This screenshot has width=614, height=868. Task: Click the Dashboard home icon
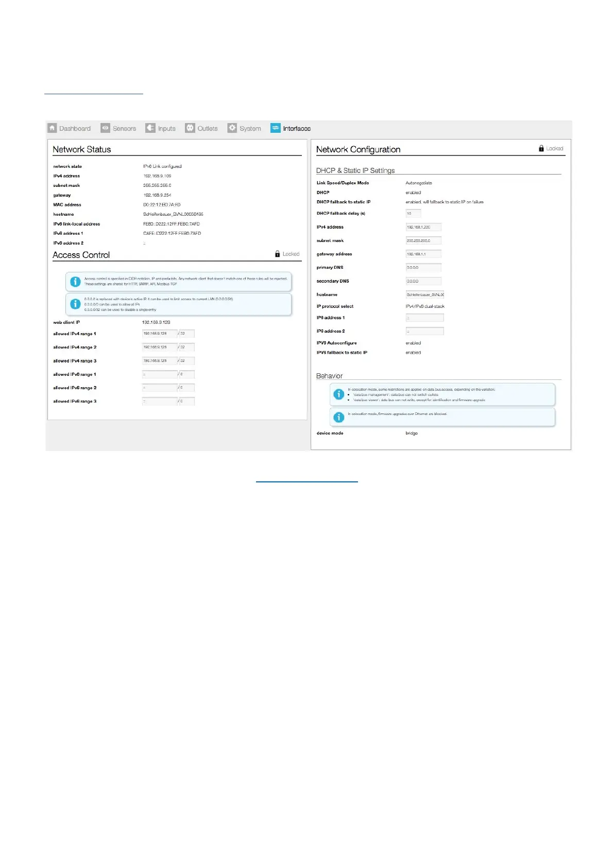pyautogui.click(x=52, y=128)
